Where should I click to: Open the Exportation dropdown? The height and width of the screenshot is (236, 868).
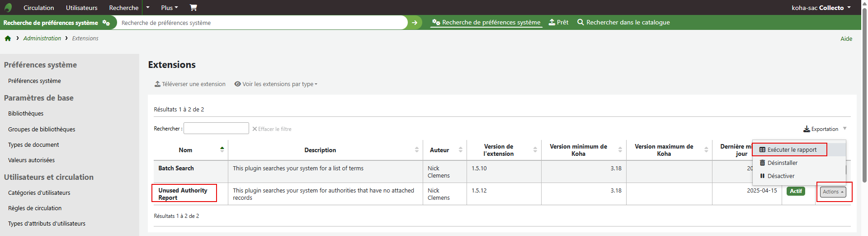824,129
